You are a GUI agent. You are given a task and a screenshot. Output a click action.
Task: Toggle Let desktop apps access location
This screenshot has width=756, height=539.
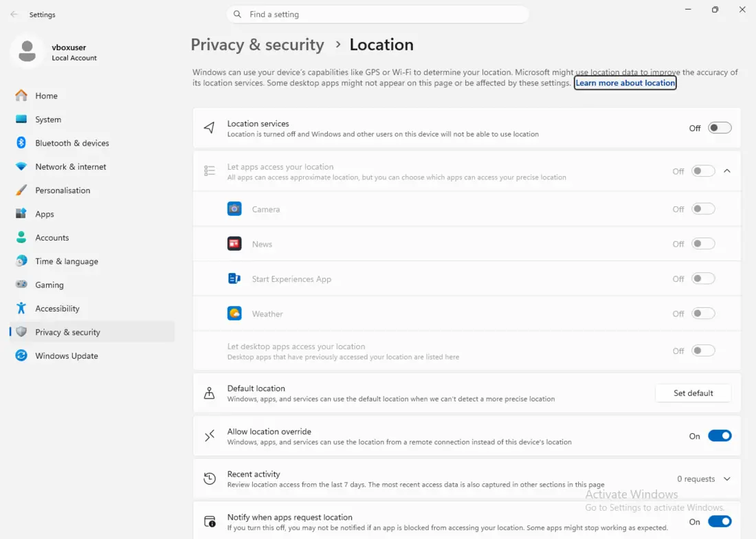point(703,351)
